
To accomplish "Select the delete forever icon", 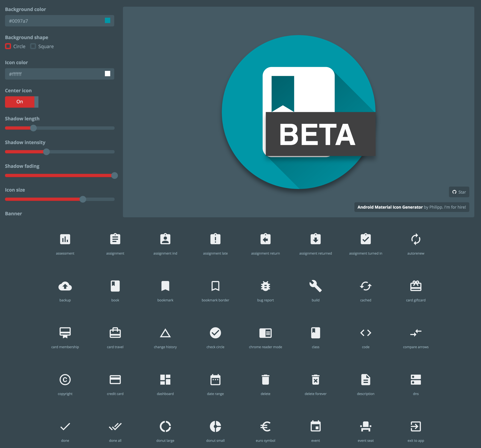I will click(x=315, y=380).
